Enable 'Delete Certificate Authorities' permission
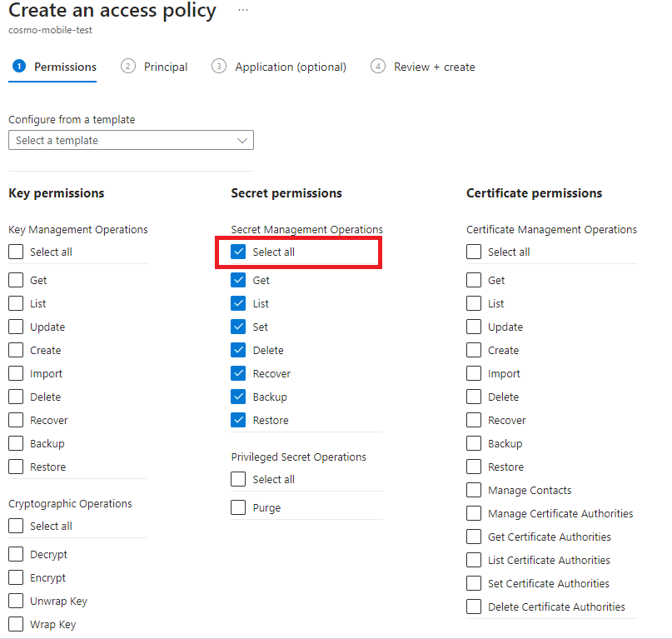This screenshot has height=639, width=672. pyautogui.click(x=473, y=607)
